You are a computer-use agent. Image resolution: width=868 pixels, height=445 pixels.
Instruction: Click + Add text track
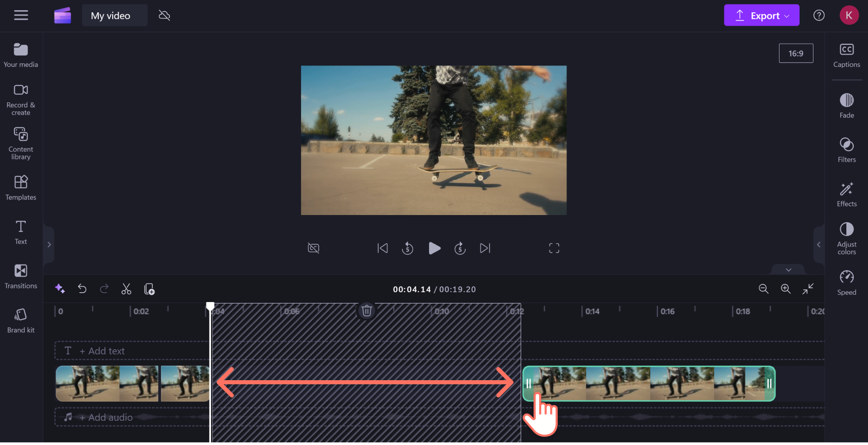click(x=102, y=351)
